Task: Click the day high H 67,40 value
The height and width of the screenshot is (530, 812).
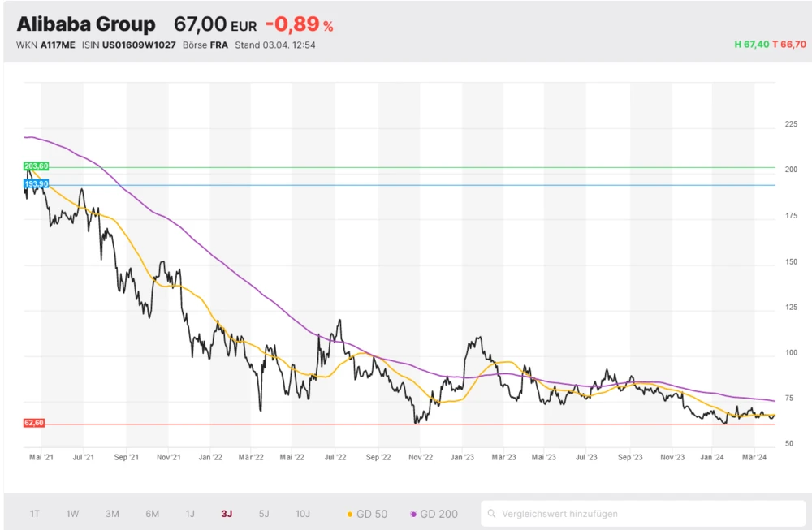Action: (x=751, y=45)
